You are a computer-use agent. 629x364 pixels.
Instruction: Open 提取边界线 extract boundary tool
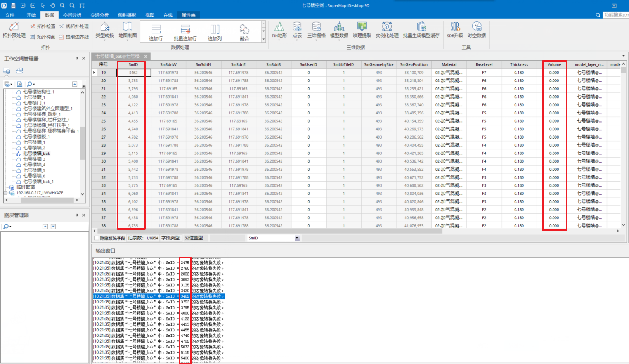(x=74, y=37)
